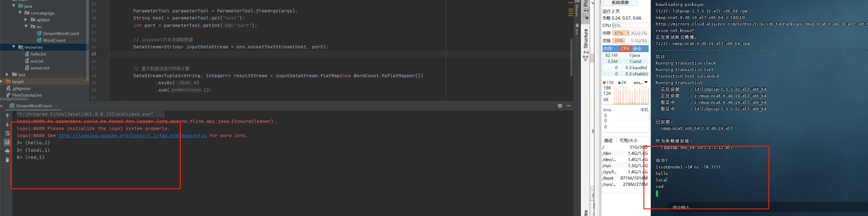Hide the run tool window

click(x=568, y=106)
